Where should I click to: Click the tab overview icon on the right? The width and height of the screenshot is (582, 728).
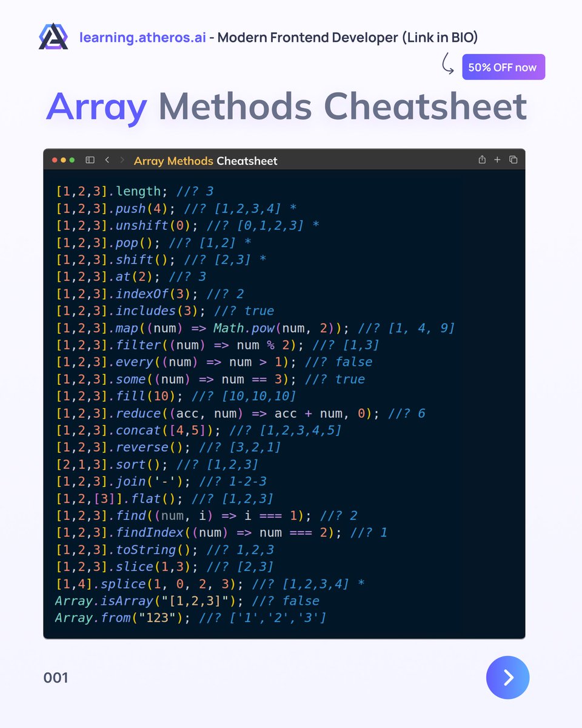pyautogui.click(x=513, y=160)
